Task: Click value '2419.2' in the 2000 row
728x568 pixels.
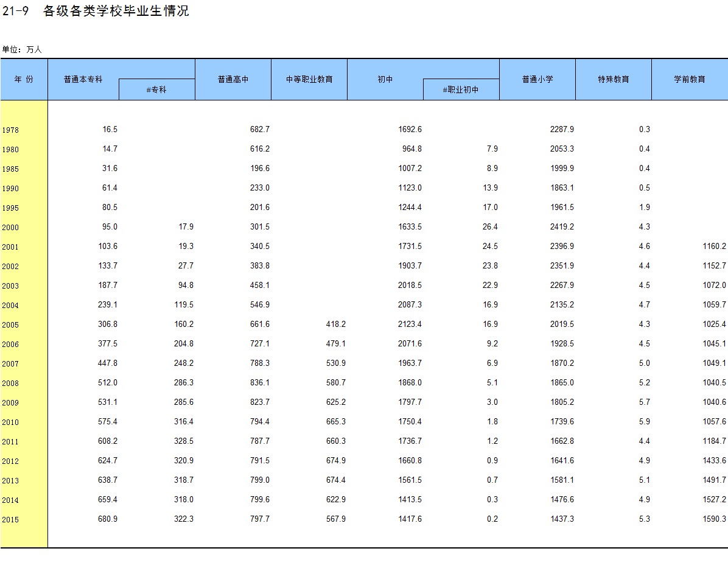Action: pos(562,227)
